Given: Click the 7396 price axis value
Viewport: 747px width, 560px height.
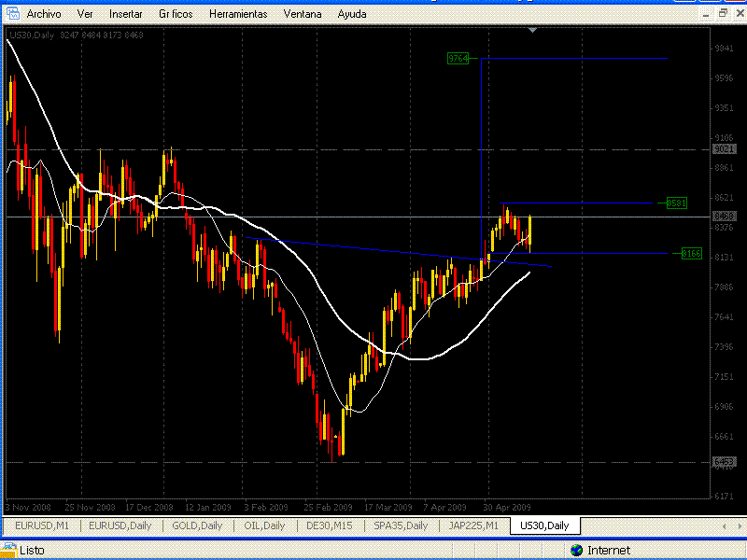Looking at the screenshot, I should (725, 346).
